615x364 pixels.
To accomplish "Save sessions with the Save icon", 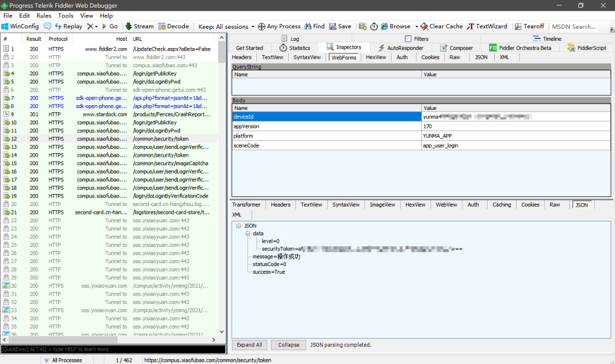I will pos(340,26).
